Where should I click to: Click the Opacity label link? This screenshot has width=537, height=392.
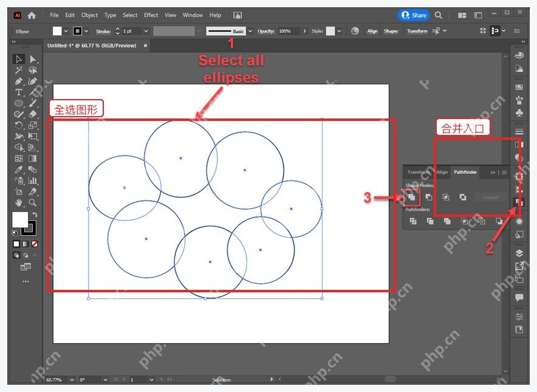coord(266,31)
